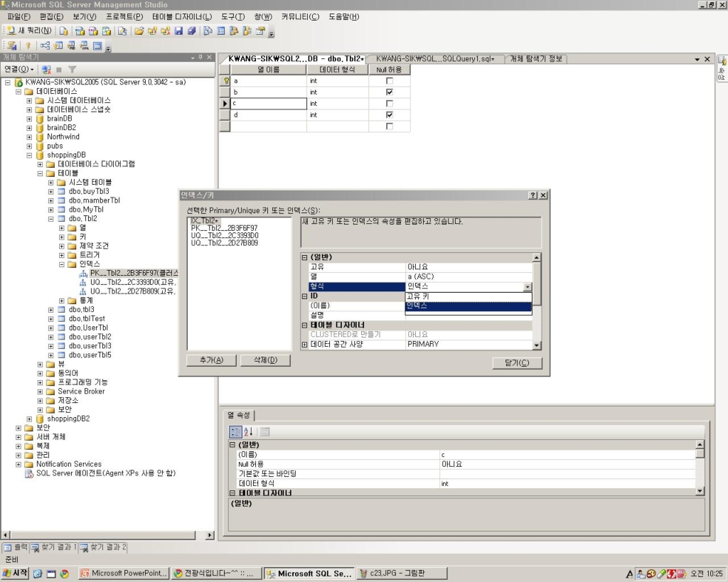Click the Properties Window toolbar icon
Image resolution: width=728 pixels, height=582 pixels.
[260, 31]
